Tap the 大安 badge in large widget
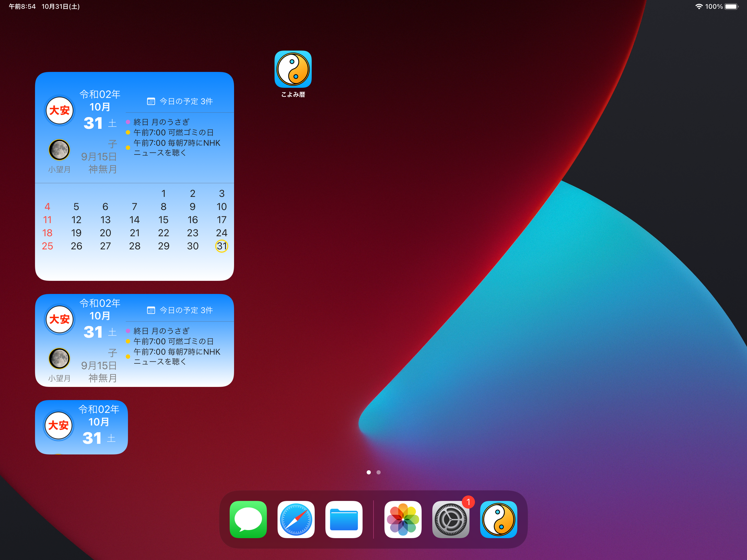The height and width of the screenshot is (560, 747). coord(59,110)
